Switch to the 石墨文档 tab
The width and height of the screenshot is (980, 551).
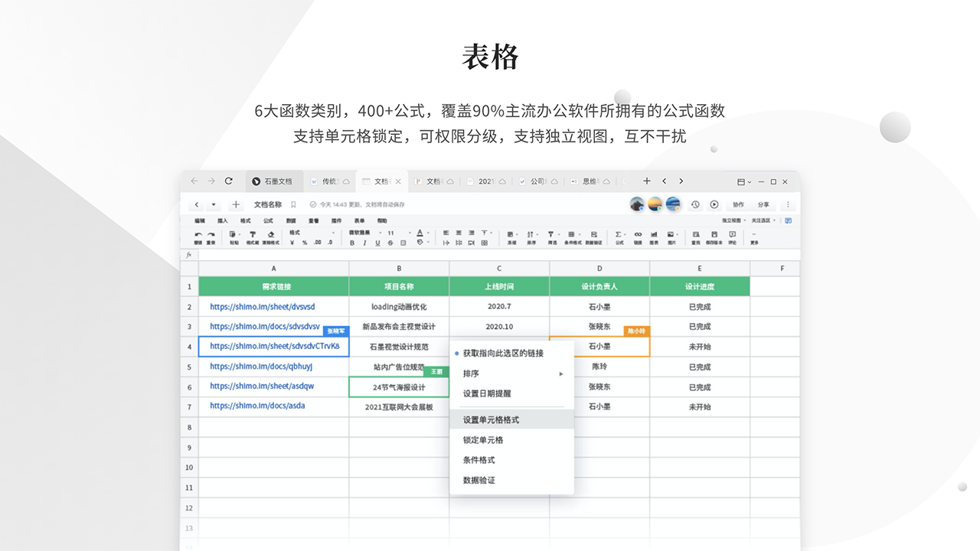[x=273, y=181]
